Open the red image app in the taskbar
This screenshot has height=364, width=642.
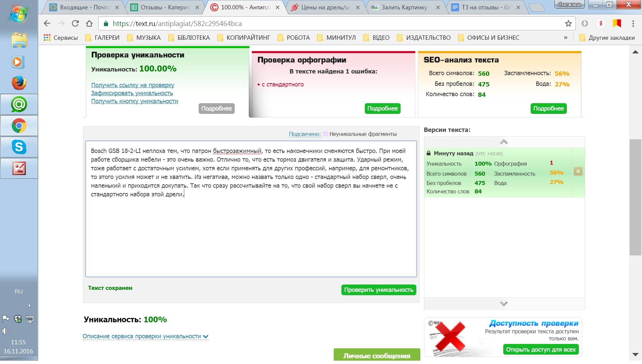click(x=19, y=168)
